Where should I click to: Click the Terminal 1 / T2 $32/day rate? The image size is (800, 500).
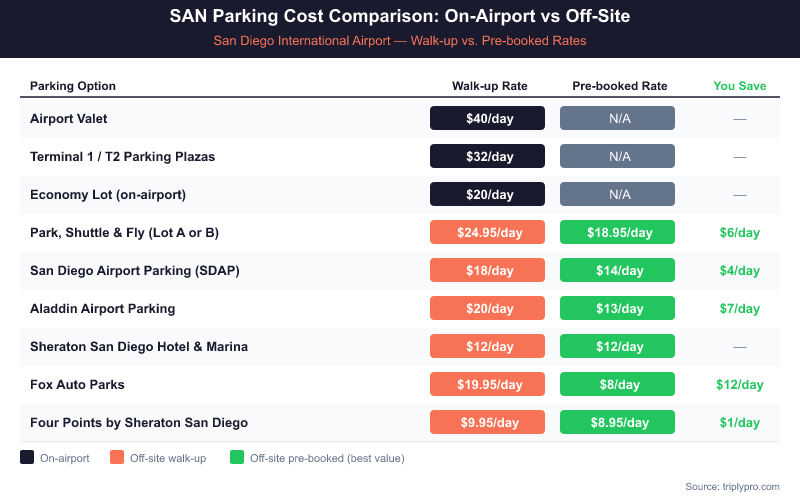click(x=487, y=156)
